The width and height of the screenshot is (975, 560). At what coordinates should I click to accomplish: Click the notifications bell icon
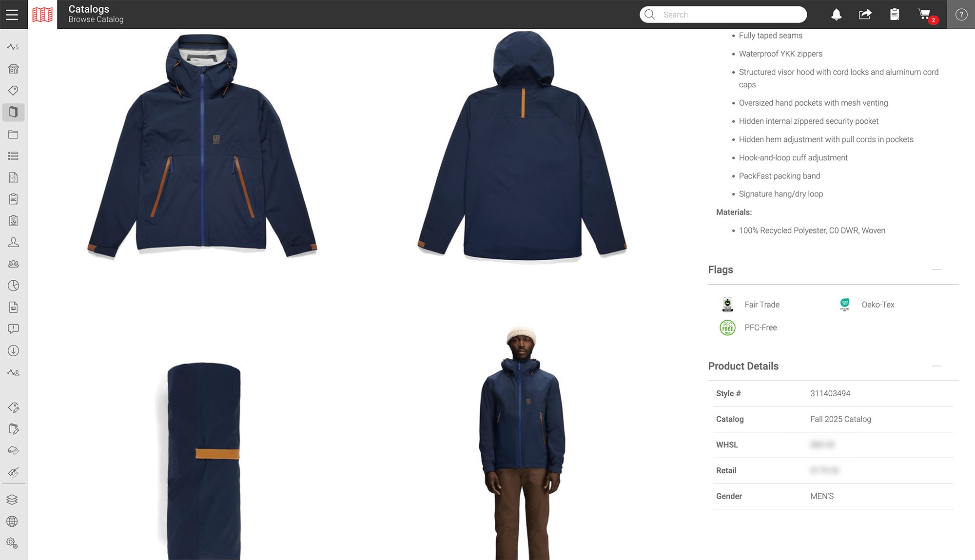pos(836,15)
